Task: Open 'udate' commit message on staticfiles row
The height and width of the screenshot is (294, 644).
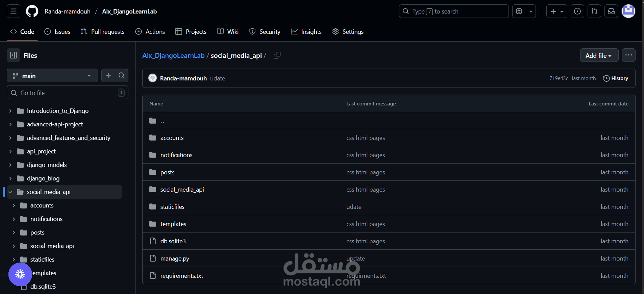Action: click(354, 207)
